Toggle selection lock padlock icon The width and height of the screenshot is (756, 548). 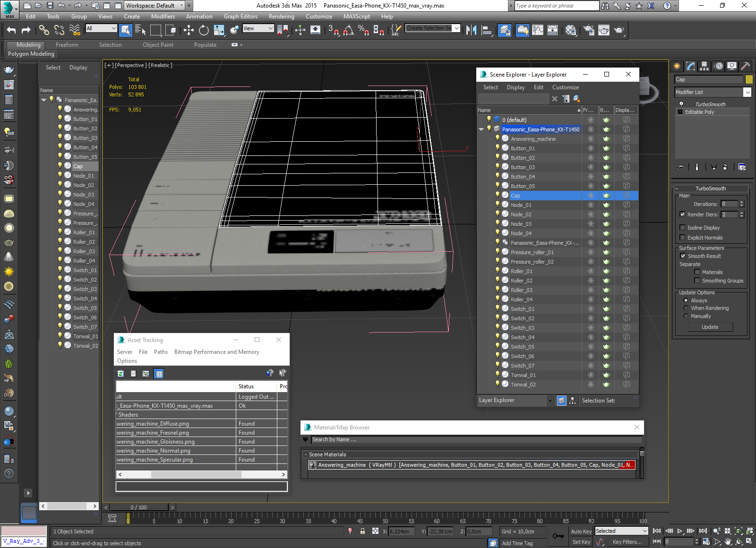click(x=362, y=531)
